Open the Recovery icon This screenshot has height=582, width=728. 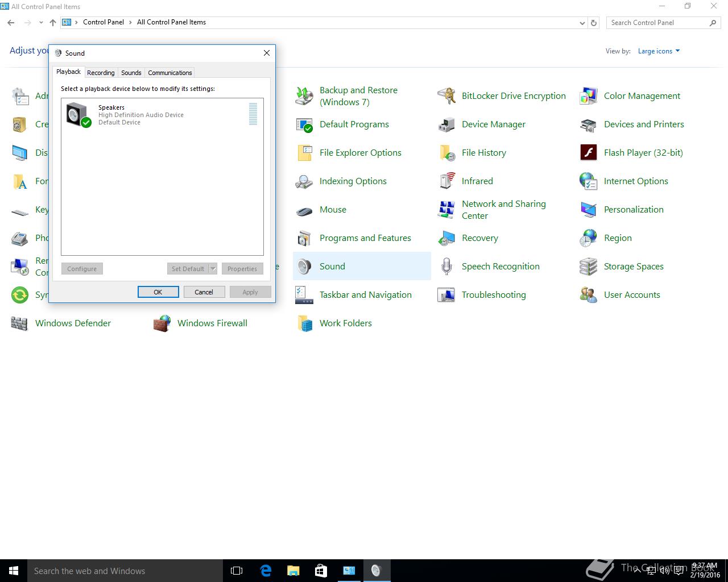[446, 238]
